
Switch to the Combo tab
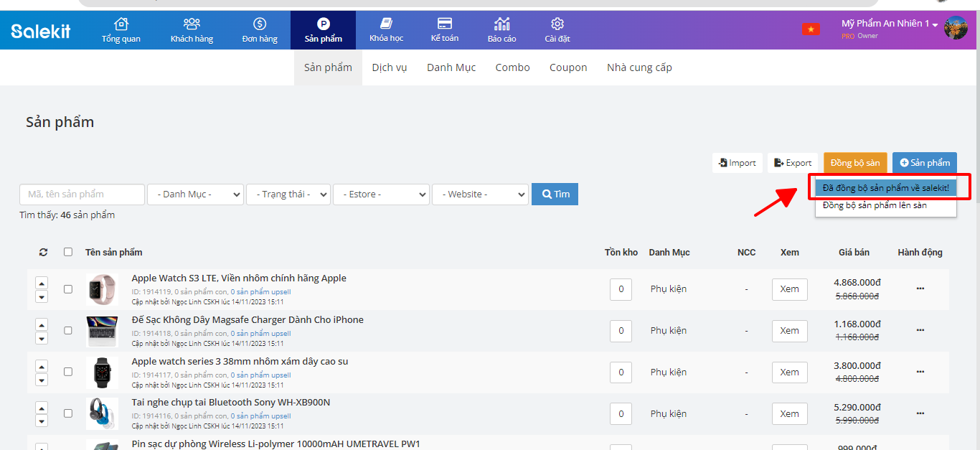pos(512,67)
